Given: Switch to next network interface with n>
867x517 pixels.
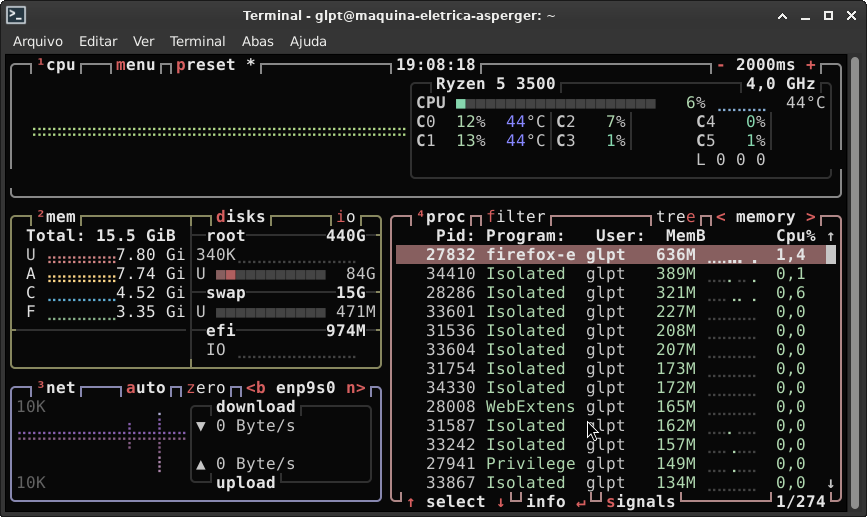Looking at the screenshot, I should tap(356, 388).
